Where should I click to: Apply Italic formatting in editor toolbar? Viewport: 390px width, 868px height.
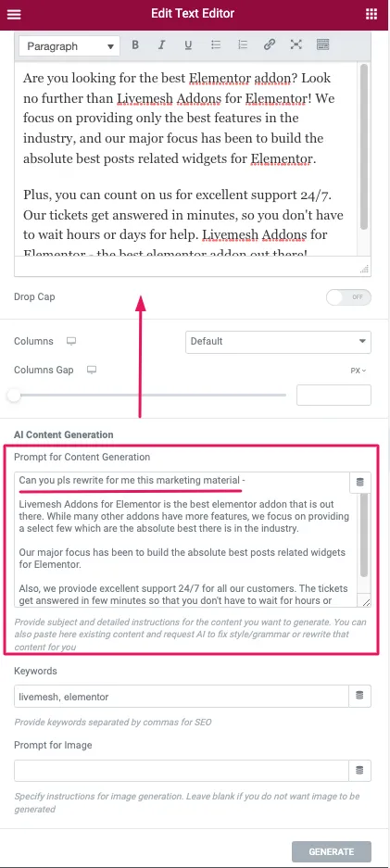click(x=161, y=45)
